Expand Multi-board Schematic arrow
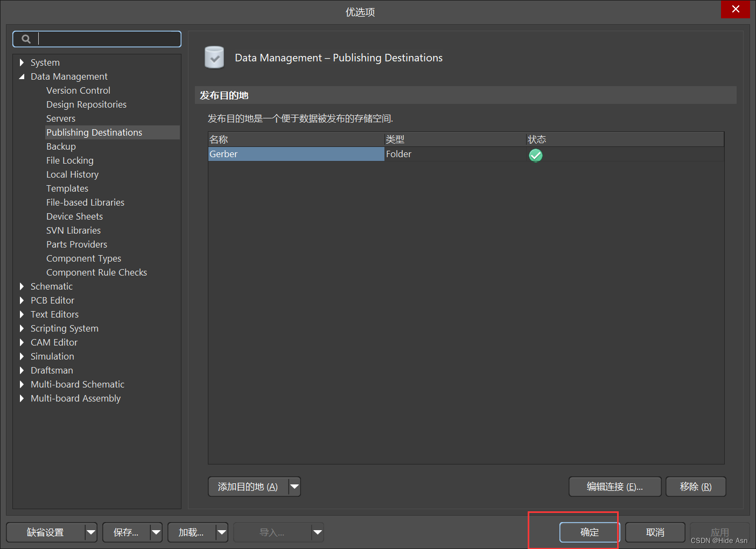 click(22, 384)
